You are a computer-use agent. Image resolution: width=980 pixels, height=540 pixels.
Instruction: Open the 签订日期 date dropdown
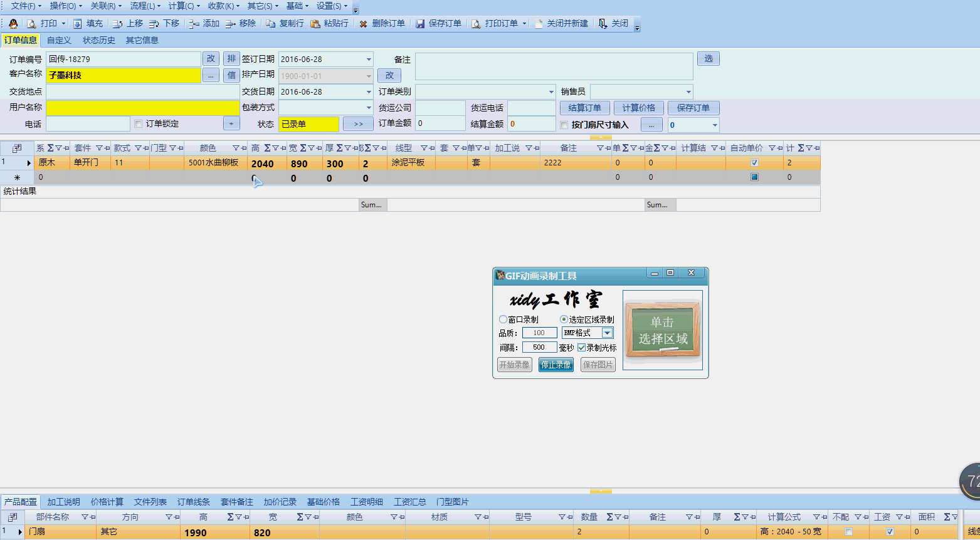point(369,60)
